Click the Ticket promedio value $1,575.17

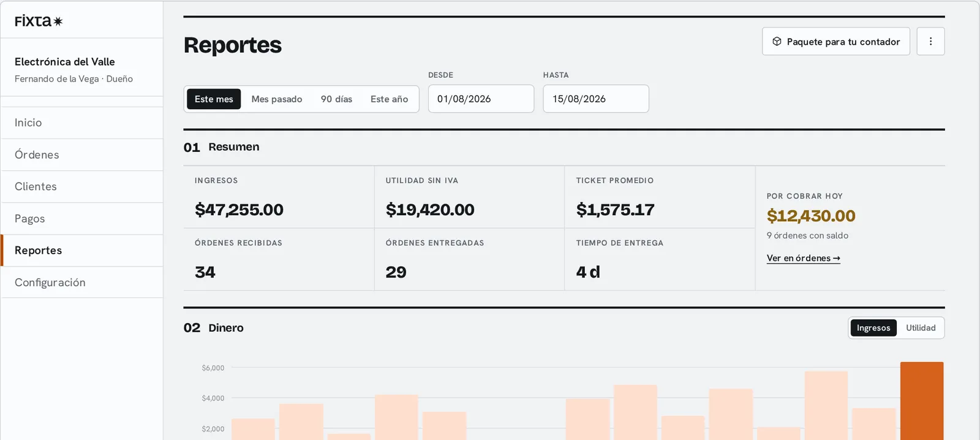pos(615,210)
